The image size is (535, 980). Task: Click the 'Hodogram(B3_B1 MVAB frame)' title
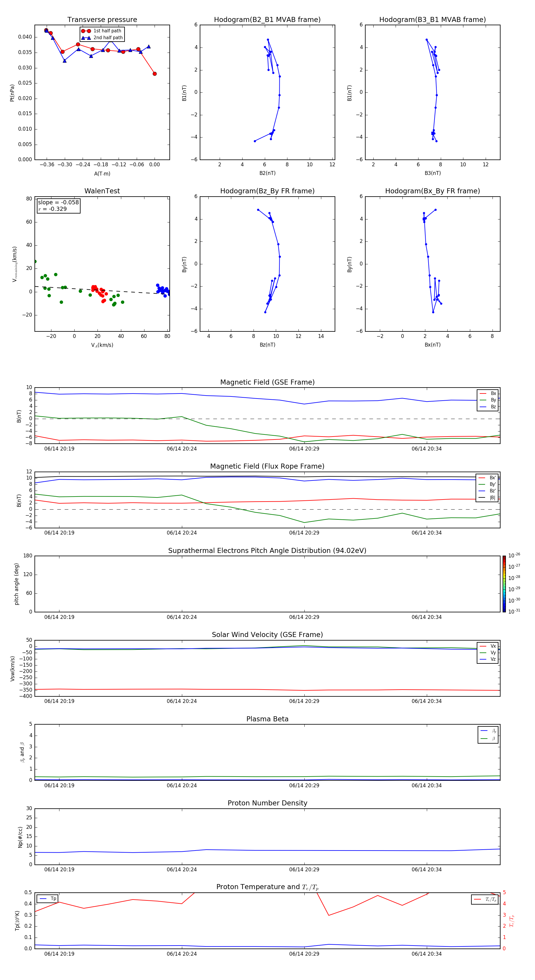[x=432, y=20]
